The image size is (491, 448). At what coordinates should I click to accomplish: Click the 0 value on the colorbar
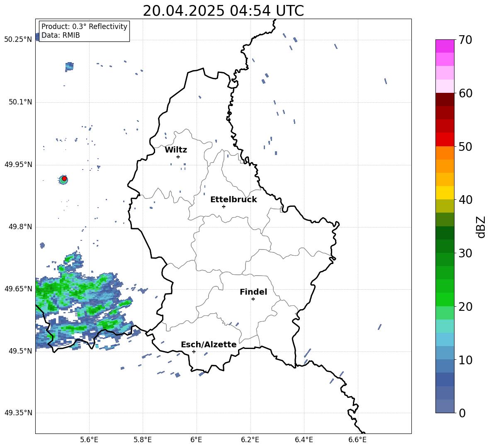462,413
